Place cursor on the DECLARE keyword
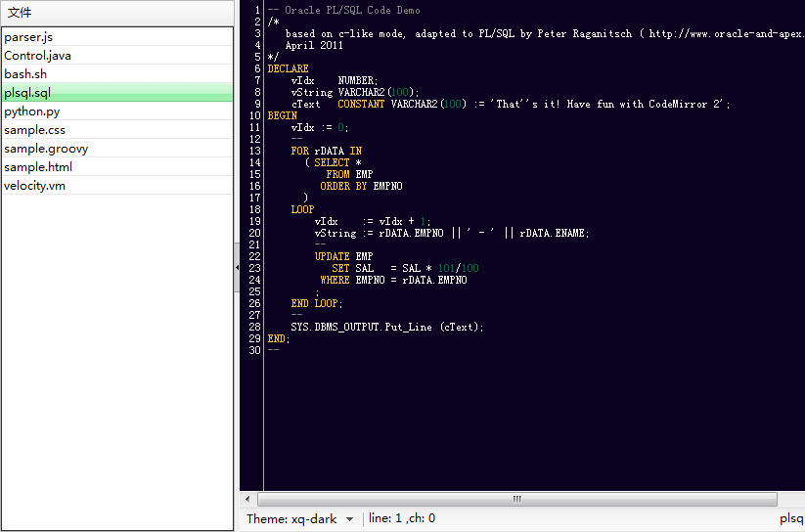 (288, 68)
